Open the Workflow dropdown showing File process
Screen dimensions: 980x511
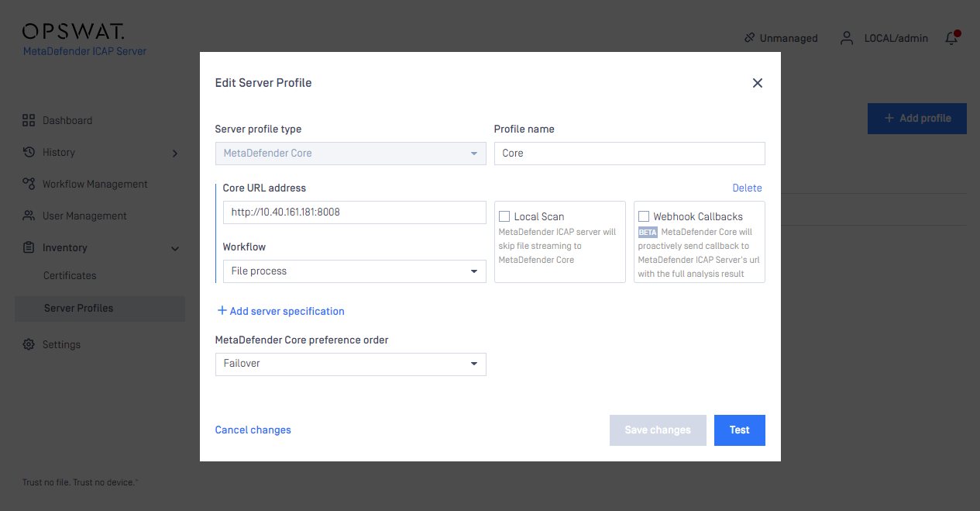point(355,271)
